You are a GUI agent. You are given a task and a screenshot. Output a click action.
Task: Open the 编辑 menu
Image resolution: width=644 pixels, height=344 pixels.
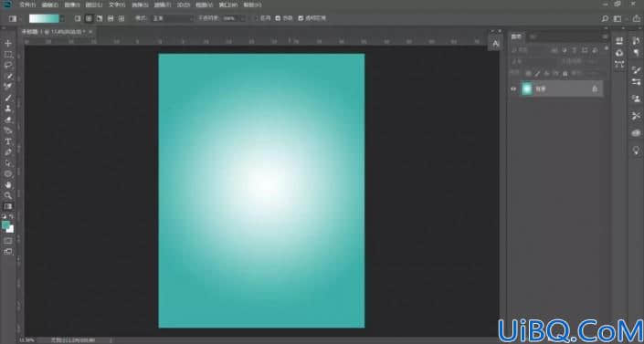point(49,5)
